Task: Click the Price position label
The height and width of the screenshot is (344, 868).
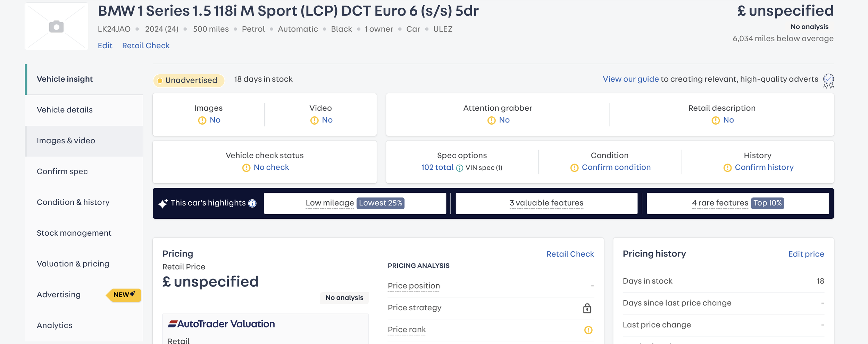Action: 414,286
